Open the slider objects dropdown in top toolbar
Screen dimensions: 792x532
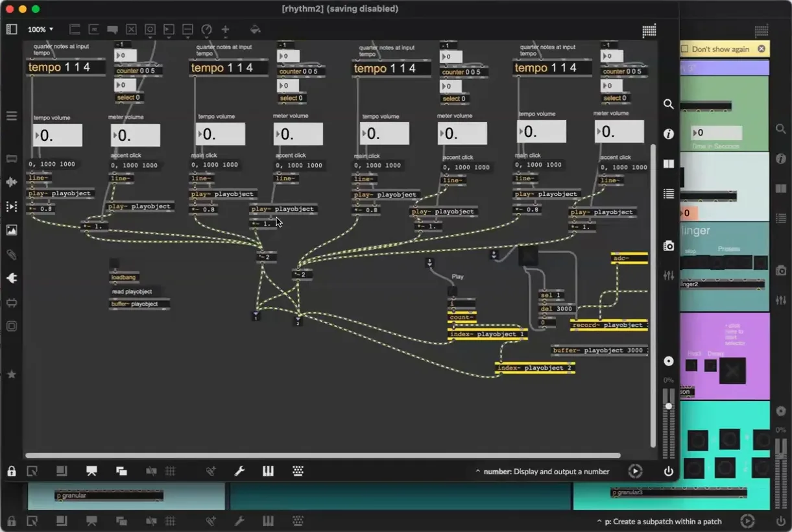187,29
